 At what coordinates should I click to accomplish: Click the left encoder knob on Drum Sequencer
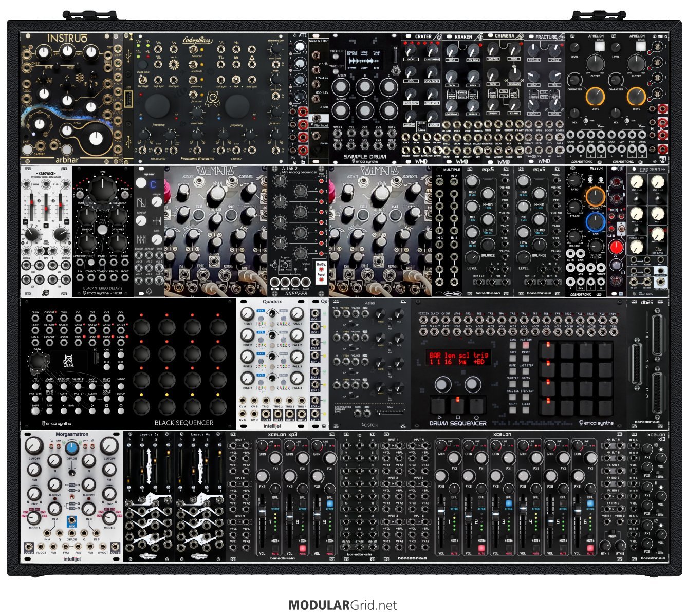click(x=442, y=384)
